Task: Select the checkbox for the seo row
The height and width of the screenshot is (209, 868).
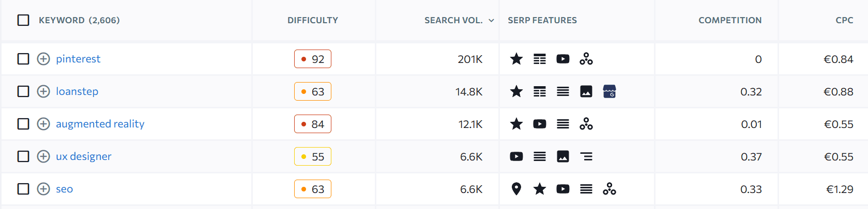Action: 23,189
